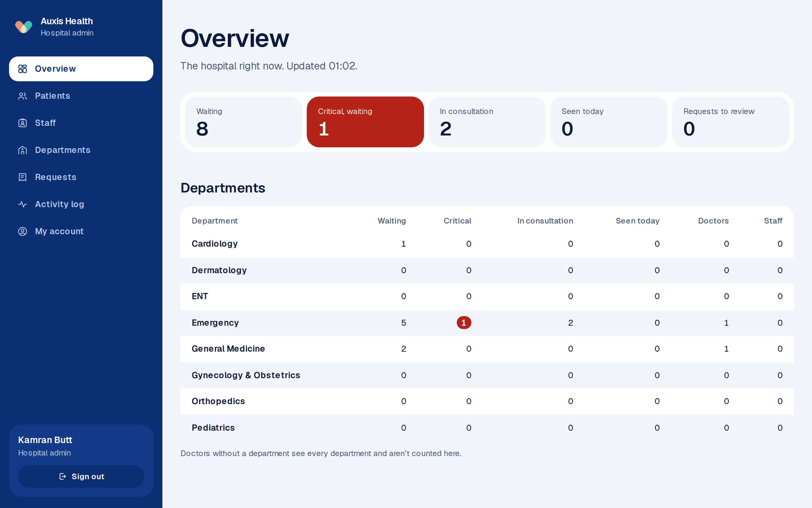Click the Doctors column header
Screen dimensions: 812x508
(713, 221)
